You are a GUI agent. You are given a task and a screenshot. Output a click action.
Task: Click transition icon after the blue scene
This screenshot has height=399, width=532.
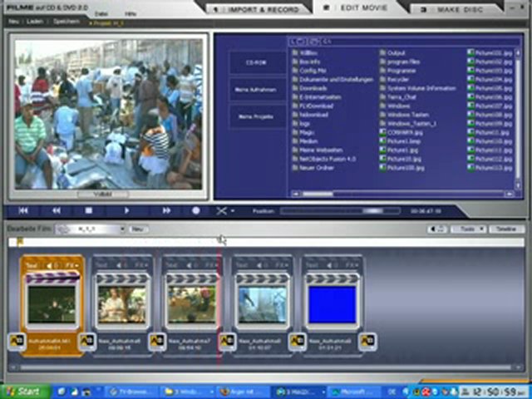[368, 341]
